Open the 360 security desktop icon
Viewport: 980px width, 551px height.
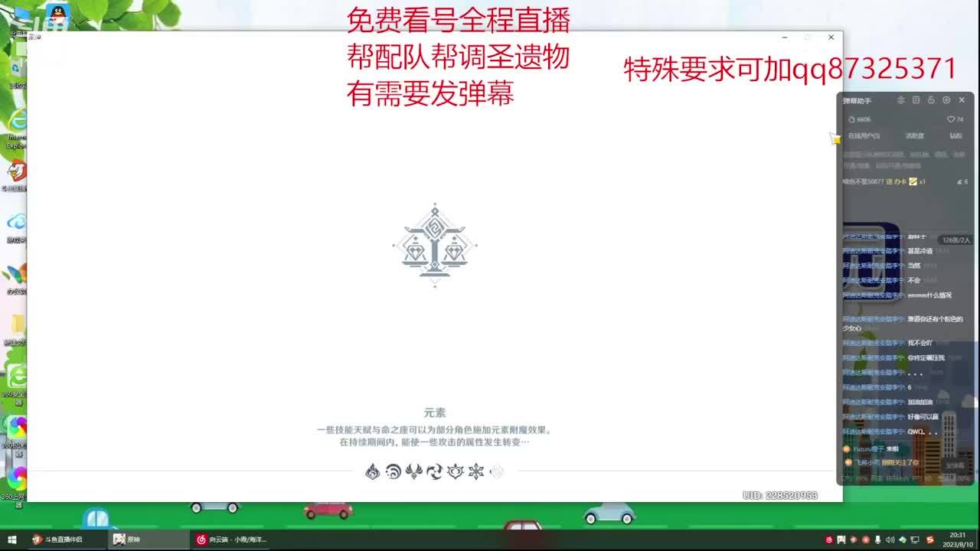tap(17, 377)
